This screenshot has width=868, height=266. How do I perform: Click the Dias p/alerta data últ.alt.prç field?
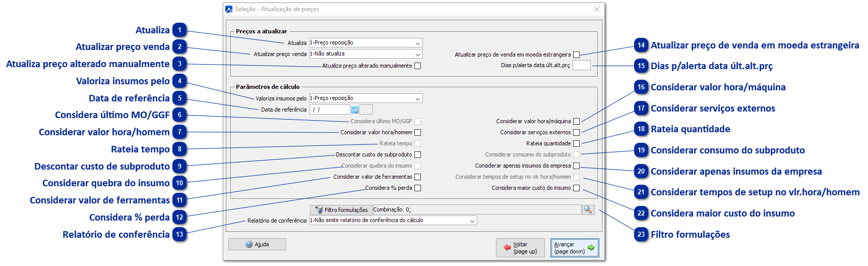click(581, 65)
